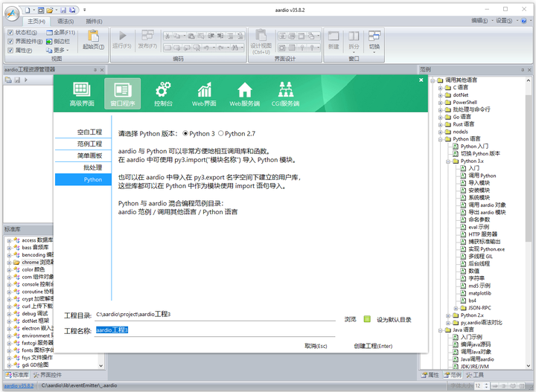Click the 拆分 split window icon
This screenshot has height=392, width=536.
tap(354, 42)
